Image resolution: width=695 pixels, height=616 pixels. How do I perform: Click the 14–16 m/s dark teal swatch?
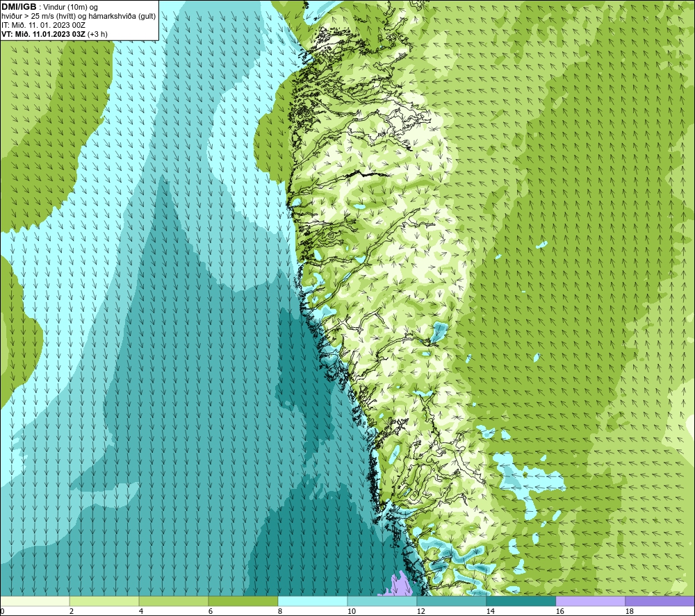pyautogui.click(x=521, y=601)
